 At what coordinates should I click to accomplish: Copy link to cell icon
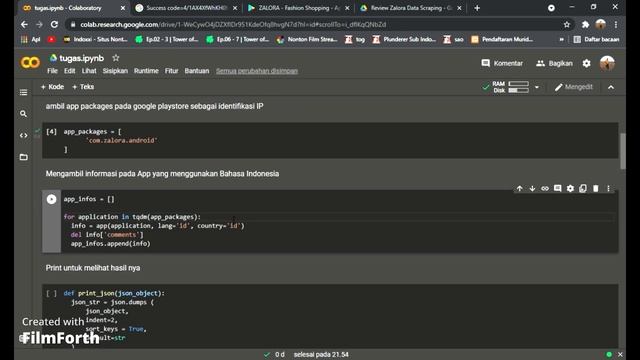coord(545,189)
